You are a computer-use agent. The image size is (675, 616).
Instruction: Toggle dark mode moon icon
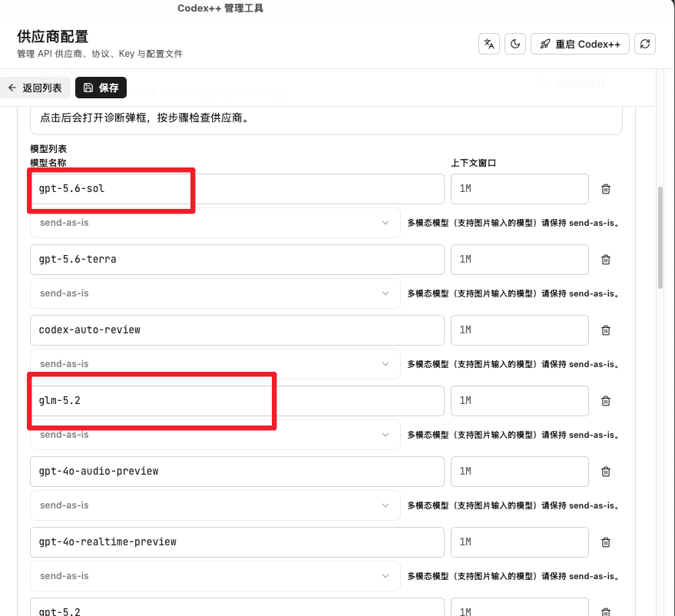click(515, 44)
